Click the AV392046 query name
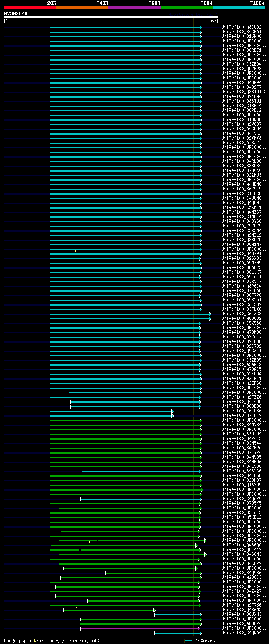269x644 pixels. [x=16, y=13]
